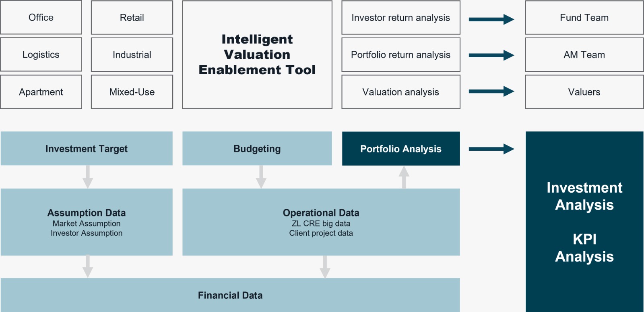Click the arrow pointing to Fund Team
The width and height of the screenshot is (644, 312).
[x=491, y=19]
